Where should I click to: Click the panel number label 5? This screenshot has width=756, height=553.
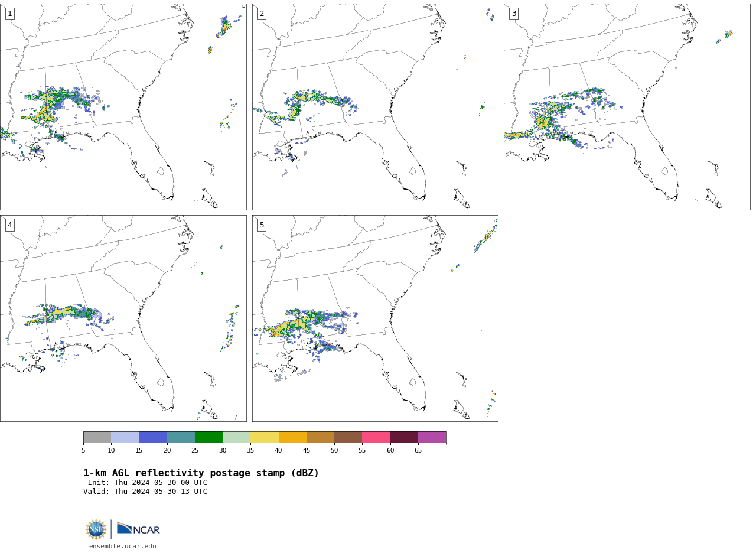262,225
